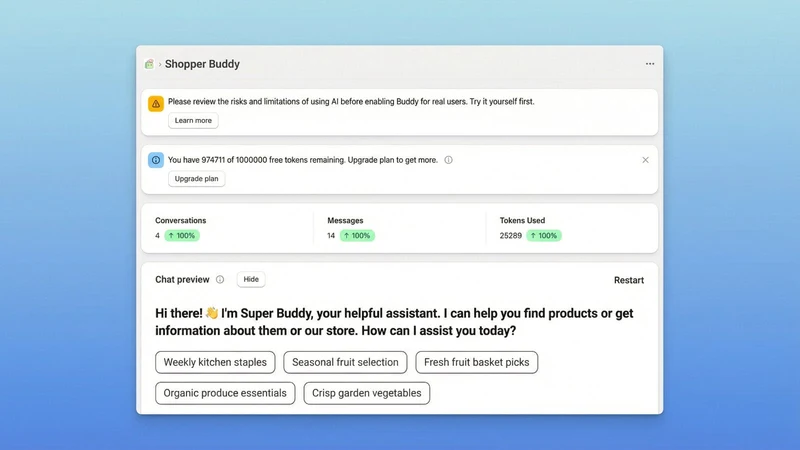Click the Messages stat label
The width and height of the screenshot is (800, 450).
(x=345, y=220)
